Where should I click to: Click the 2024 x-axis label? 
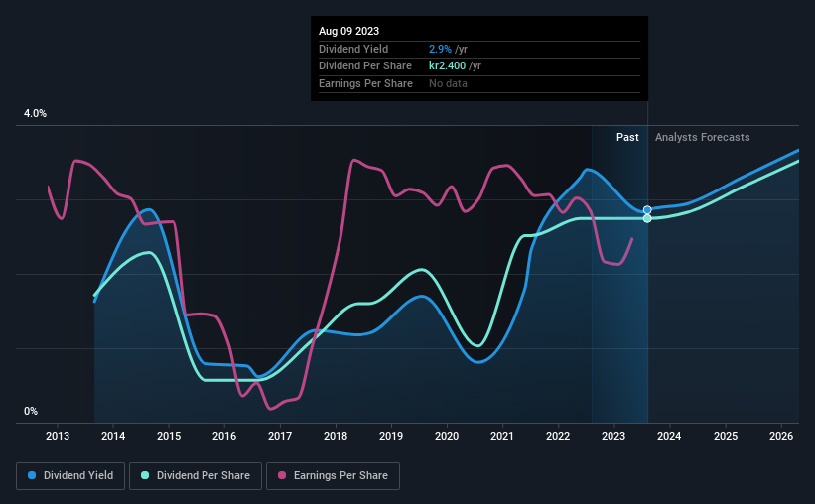(669, 436)
